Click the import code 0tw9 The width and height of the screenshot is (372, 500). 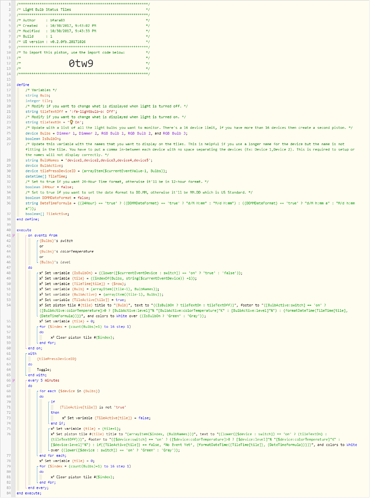click(81, 63)
